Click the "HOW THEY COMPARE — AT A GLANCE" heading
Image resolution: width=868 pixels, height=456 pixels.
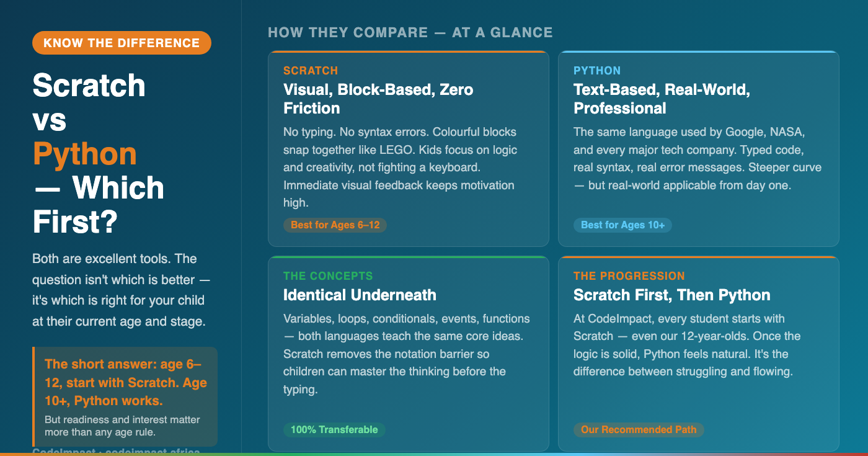(x=410, y=32)
